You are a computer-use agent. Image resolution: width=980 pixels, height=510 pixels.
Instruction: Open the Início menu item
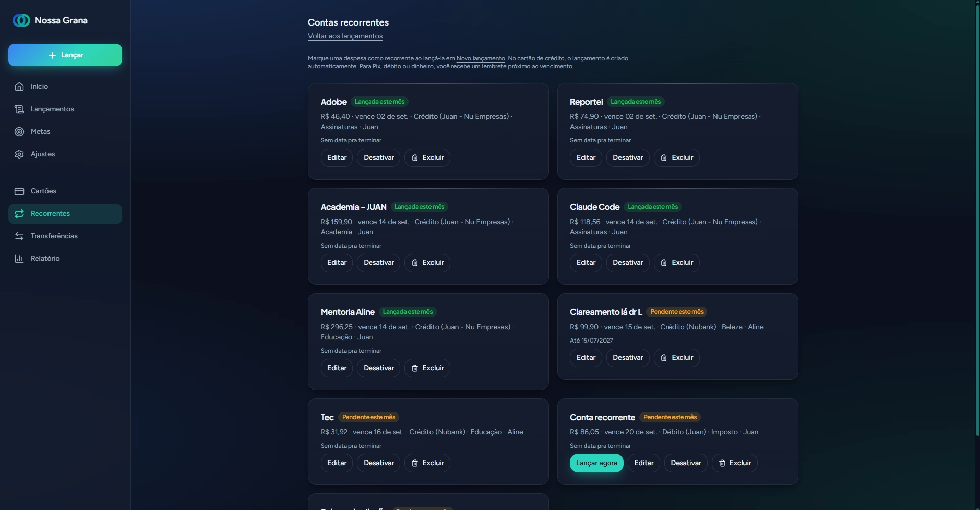pos(65,87)
